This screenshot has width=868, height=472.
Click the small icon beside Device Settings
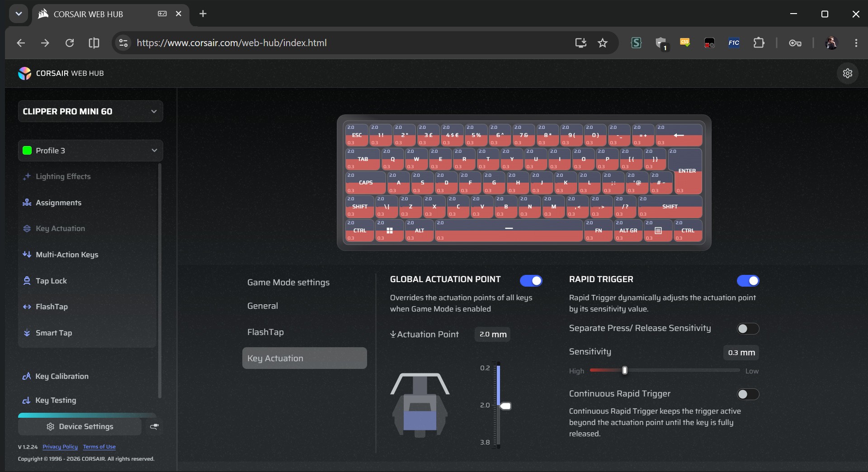coord(154,426)
